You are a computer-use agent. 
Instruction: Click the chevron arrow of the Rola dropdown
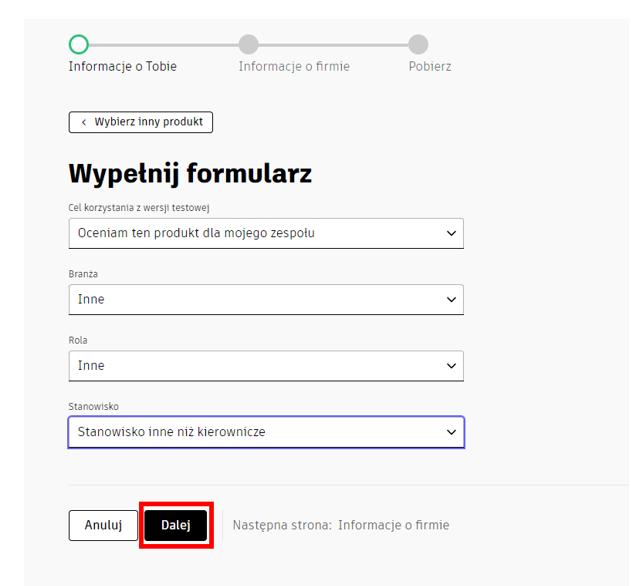[451, 366]
